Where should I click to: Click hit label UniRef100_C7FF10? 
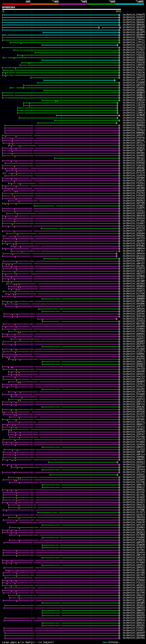pos(134,42)
